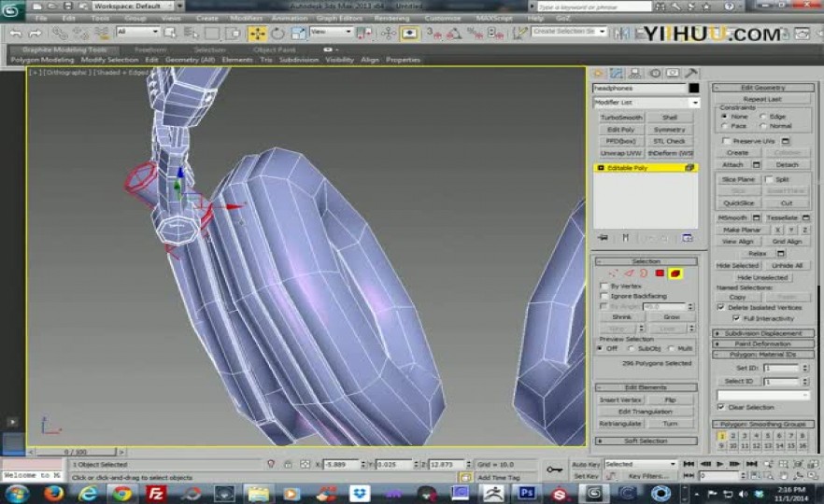The width and height of the screenshot is (824, 504).
Task: Toggle the Split checkbox
Action: click(769, 179)
